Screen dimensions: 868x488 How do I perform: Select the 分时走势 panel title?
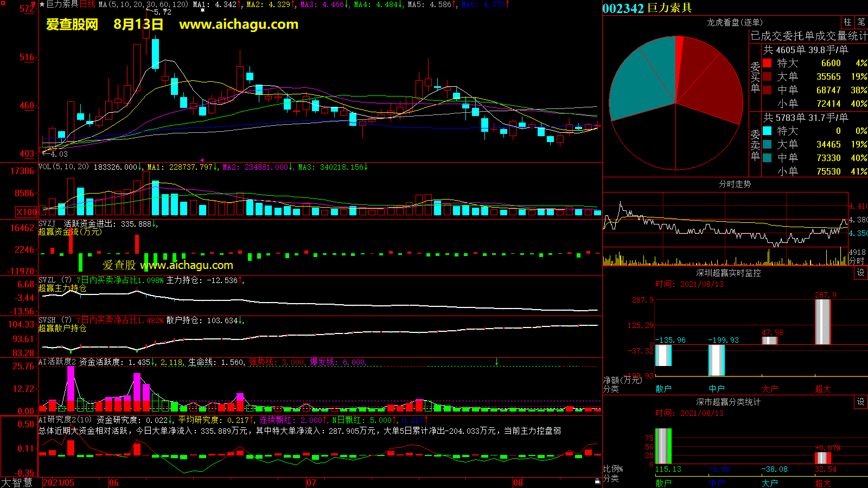pos(735,184)
